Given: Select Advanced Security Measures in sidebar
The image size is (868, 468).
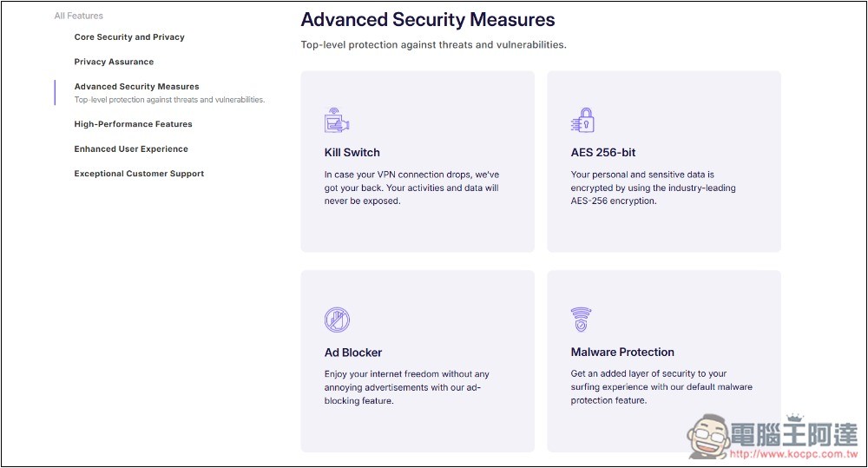Looking at the screenshot, I should click(137, 87).
